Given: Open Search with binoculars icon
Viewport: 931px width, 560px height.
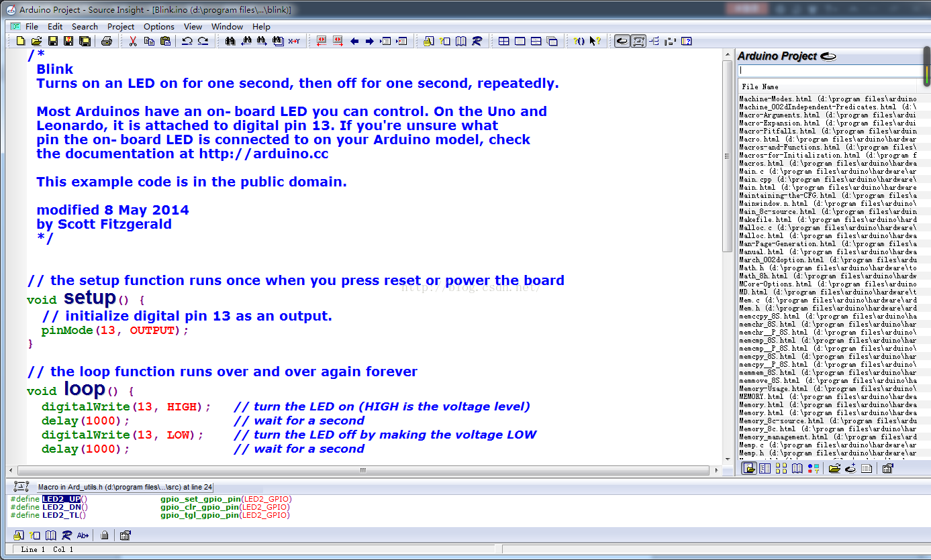Looking at the screenshot, I should 230,41.
